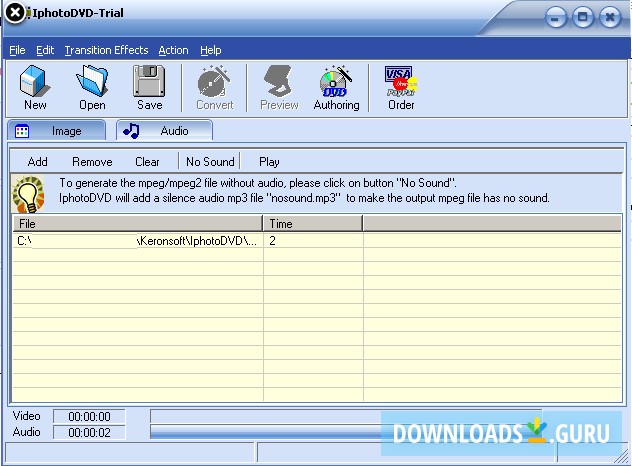
Task: Click the lightbulb tip icon
Action: 28,194
